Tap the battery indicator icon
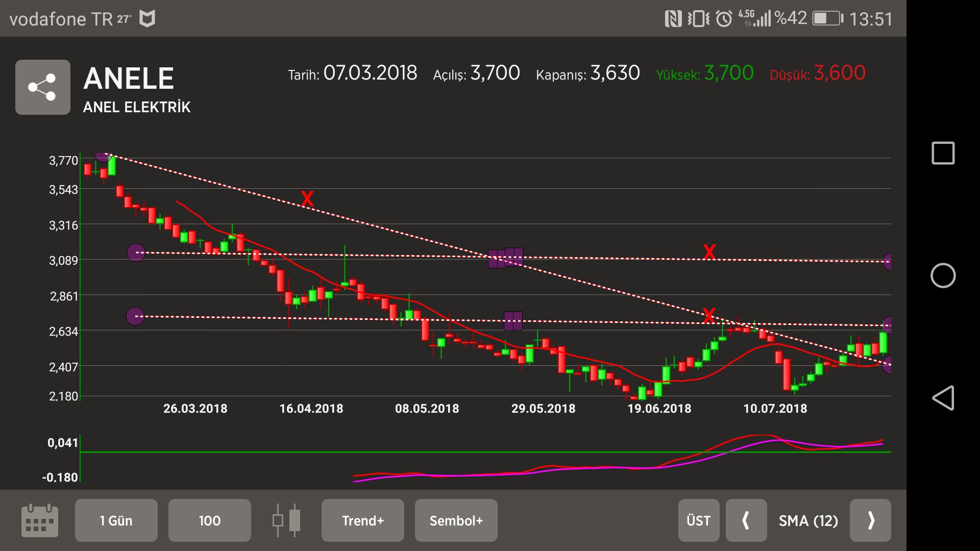This screenshot has height=551, width=980. tap(827, 19)
